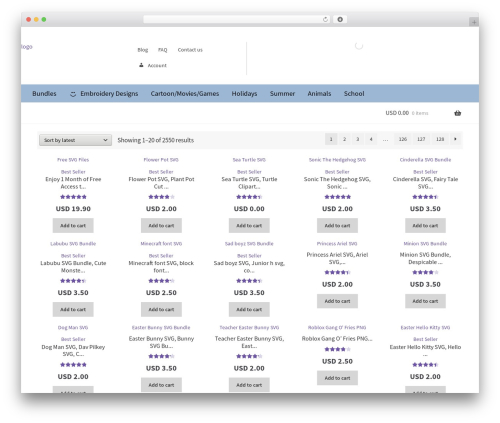Open the Flower Pot SVG product title
The width and height of the screenshot is (500, 423).
pyautogui.click(x=161, y=160)
